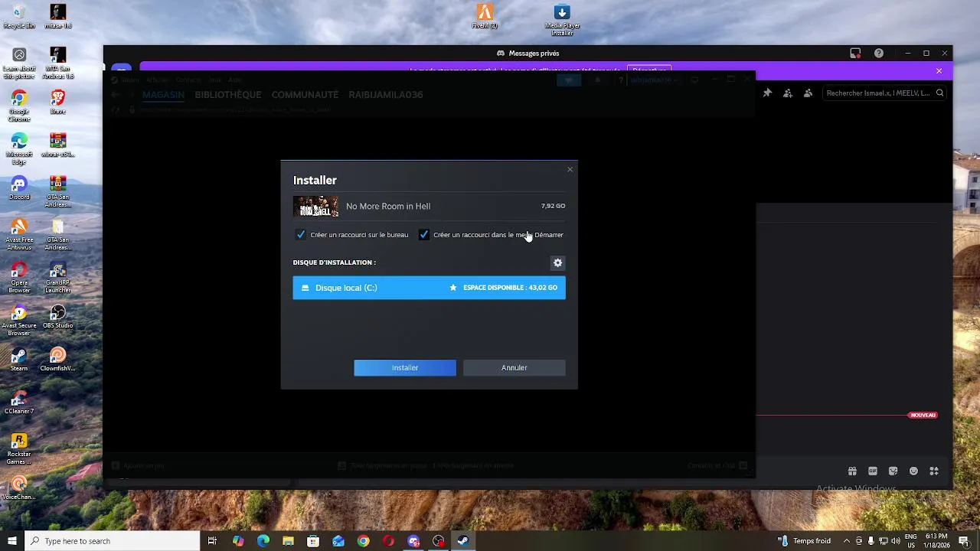Open RAIBIJAMILA036 profile tab in Steam
Viewport: 980px width, 551px height.
tap(386, 95)
